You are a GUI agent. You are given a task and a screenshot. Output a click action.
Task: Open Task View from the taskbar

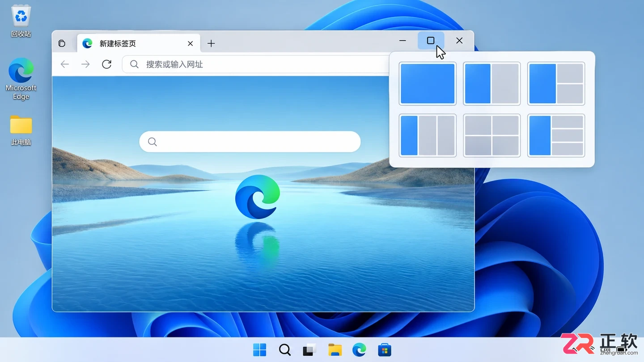click(309, 350)
